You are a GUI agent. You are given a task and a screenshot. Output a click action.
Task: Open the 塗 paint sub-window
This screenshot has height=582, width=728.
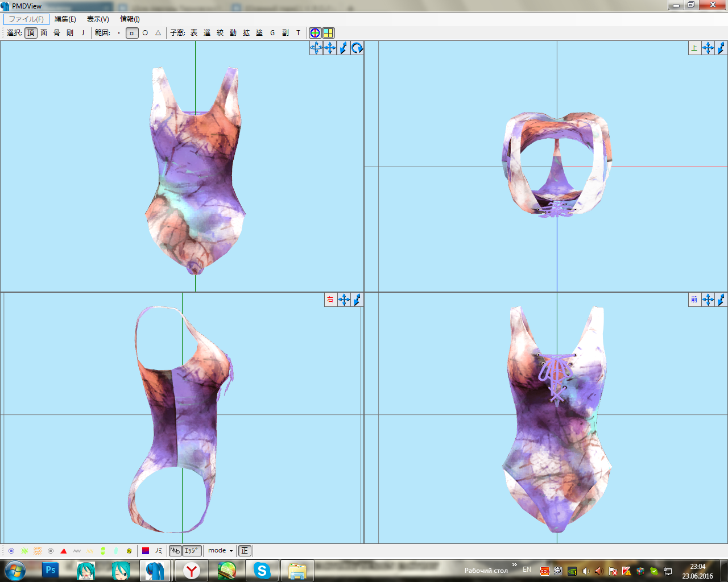coord(259,33)
